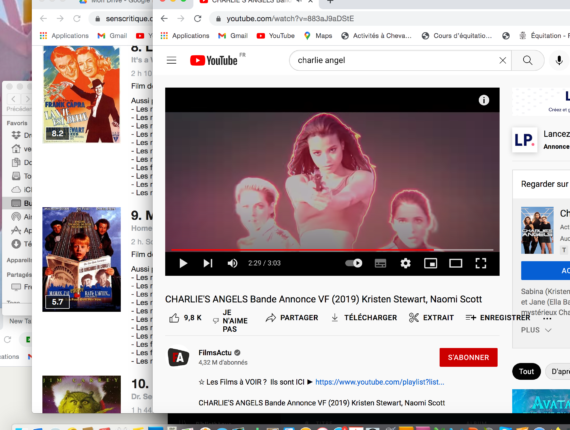The width and height of the screenshot is (570, 430).
Task: Open Activités à Cheva... bookmark
Action: pos(376,36)
